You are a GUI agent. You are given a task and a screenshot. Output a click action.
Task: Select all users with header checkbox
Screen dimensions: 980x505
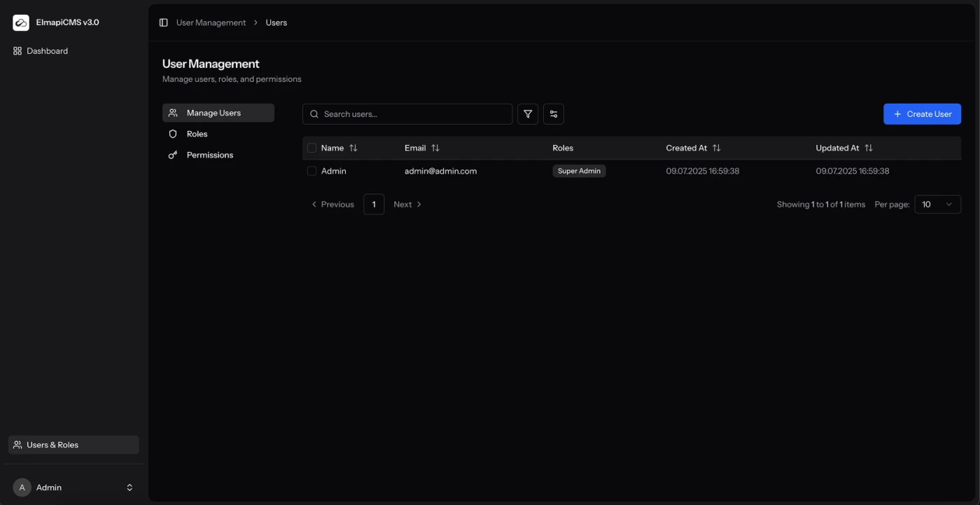pyautogui.click(x=312, y=148)
